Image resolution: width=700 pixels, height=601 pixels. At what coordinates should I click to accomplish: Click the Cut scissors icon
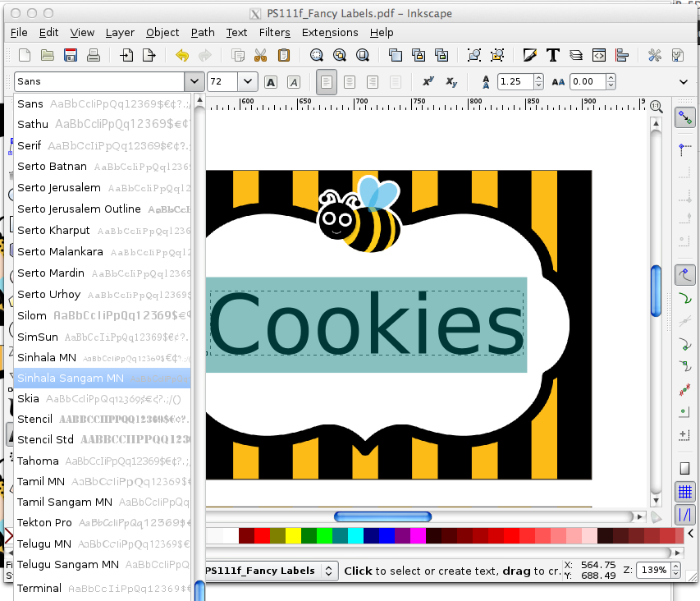click(260, 55)
